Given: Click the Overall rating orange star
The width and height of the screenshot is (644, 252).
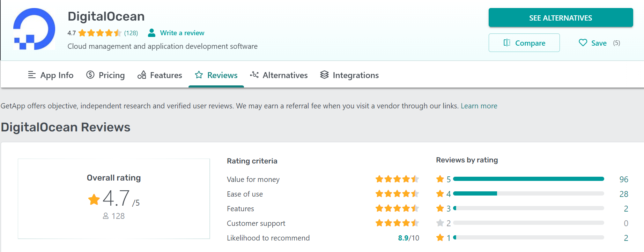Looking at the screenshot, I should point(94,199).
